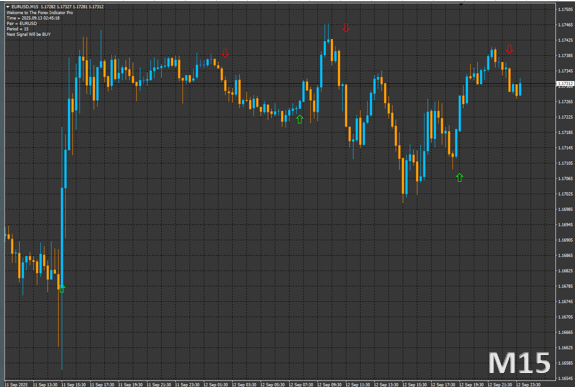The height and width of the screenshot is (387, 575).
Task: Click the '11 Sep 15:30' time axis label
Action: pos(73,384)
